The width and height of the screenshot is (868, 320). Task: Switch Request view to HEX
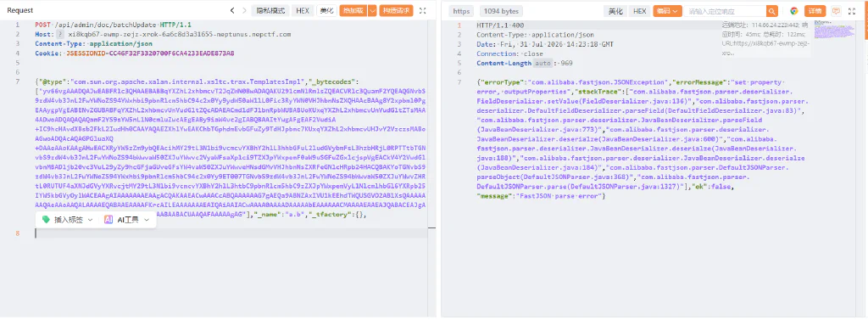(x=303, y=10)
